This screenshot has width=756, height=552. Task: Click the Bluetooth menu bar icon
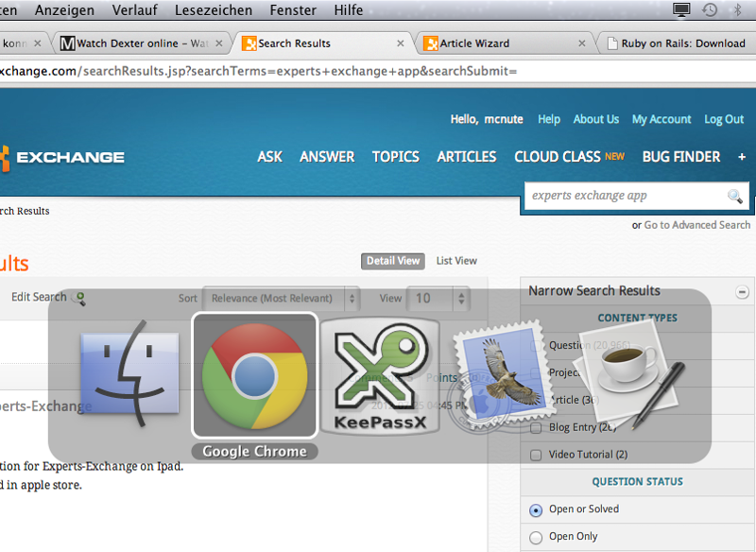(x=737, y=9)
